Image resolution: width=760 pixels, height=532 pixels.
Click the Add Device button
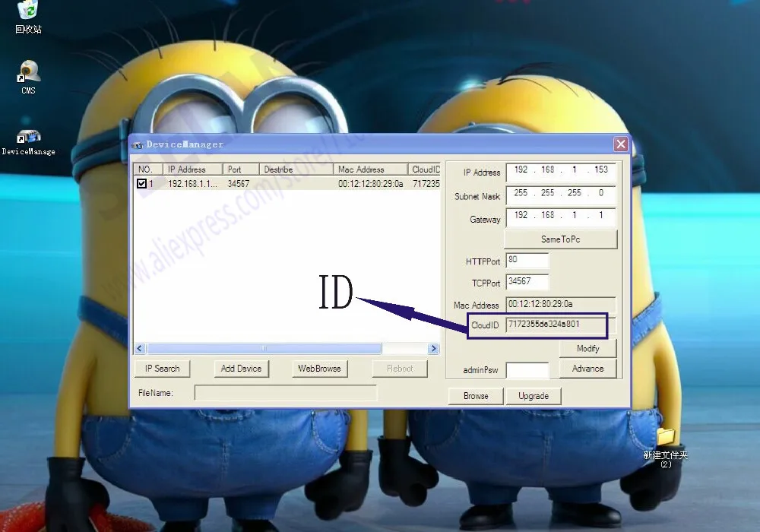pos(241,369)
